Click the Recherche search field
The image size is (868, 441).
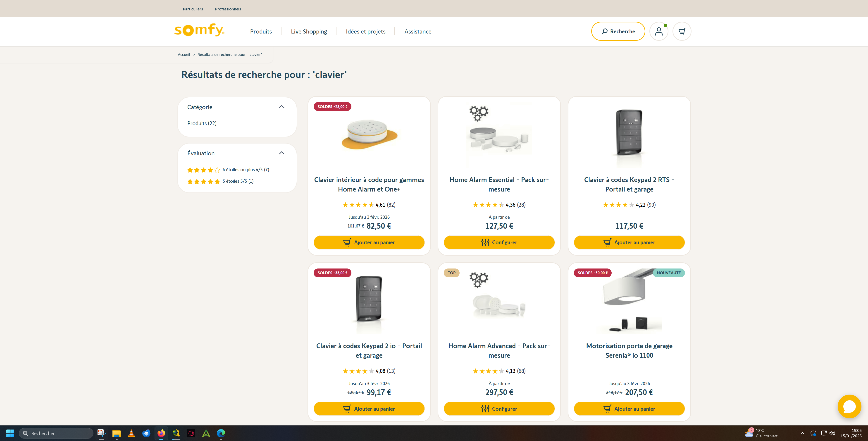pyautogui.click(x=618, y=31)
